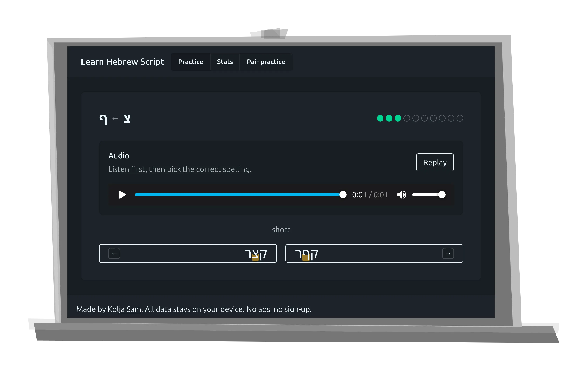Open the Kolja Sam link
This screenshot has width=588, height=371.
click(124, 309)
